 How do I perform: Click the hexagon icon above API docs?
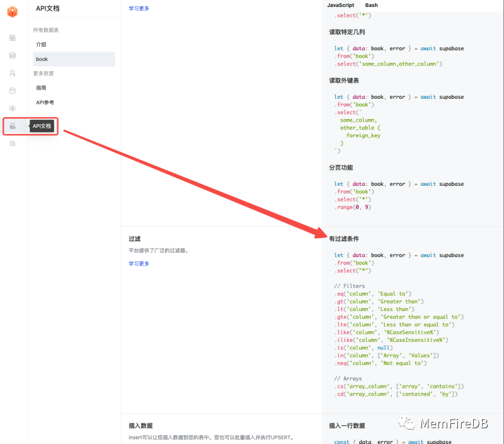point(12,108)
